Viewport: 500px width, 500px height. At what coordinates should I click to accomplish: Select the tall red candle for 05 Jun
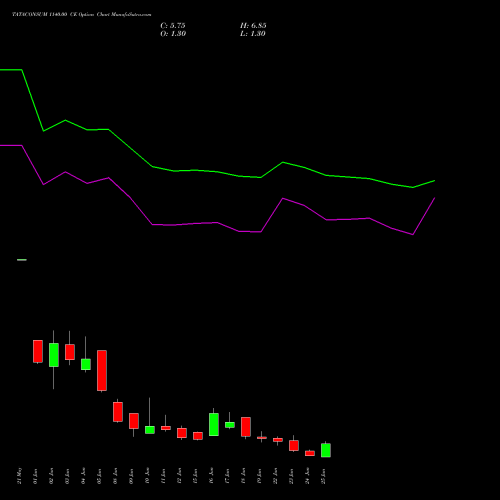click(x=102, y=370)
